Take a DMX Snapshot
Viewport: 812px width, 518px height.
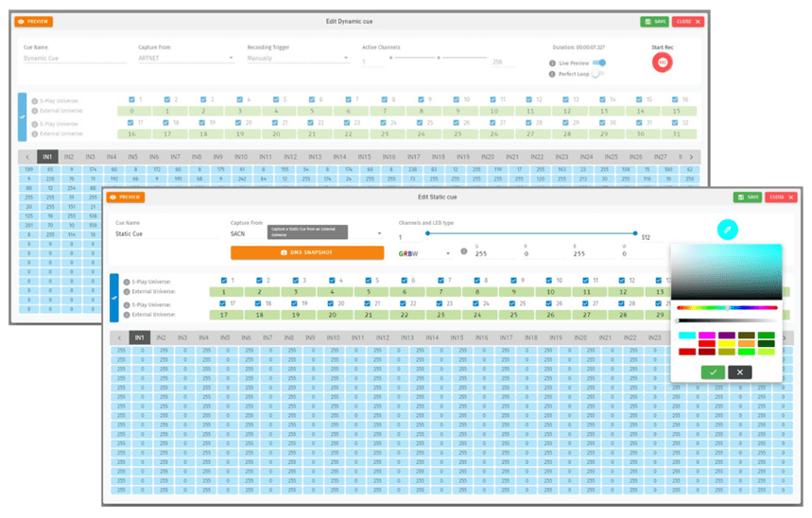[x=307, y=252]
